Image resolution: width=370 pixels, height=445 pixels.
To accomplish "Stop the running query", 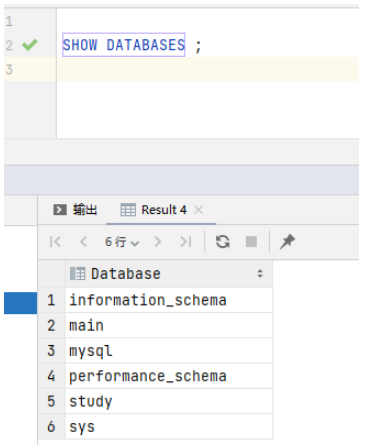I will pos(251,242).
